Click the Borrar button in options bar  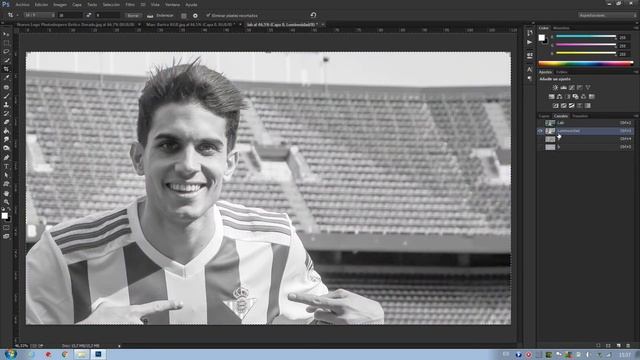(x=133, y=16)
